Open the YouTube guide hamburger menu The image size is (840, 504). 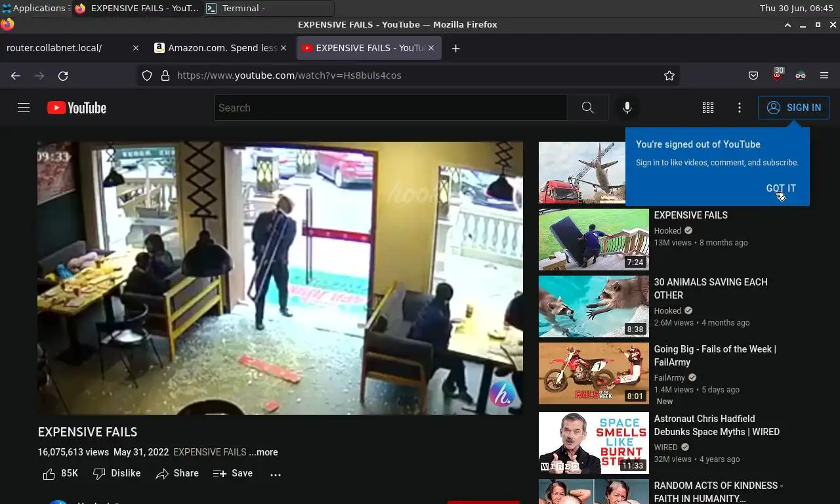point(24,108)
